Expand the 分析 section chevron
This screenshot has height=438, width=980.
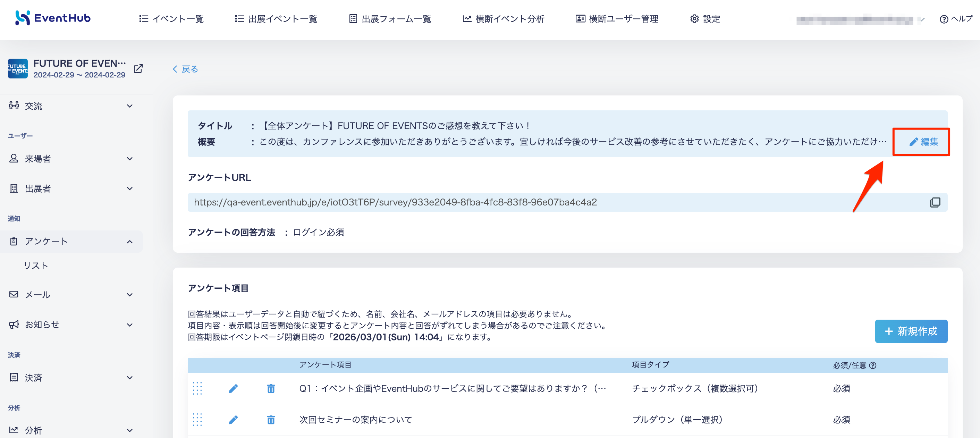pyautogui.click(x=130, y=430)
